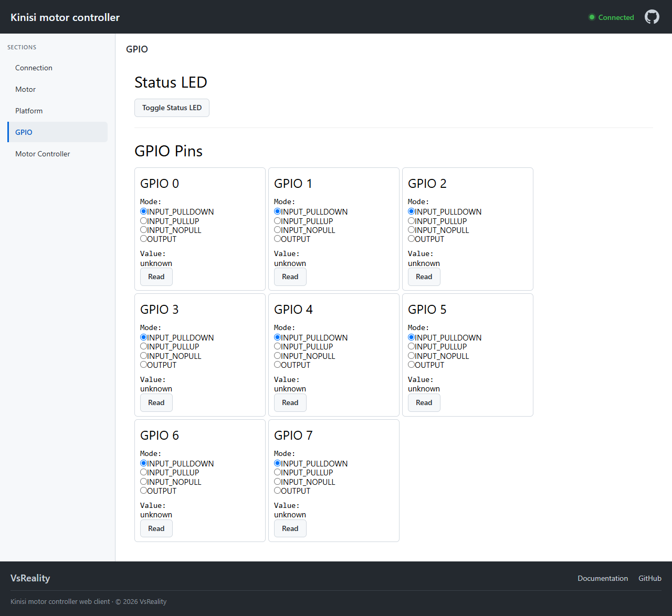Open the Motor Controller section
This screenshot has height=616, width=672.
click(x=57, y=154)
